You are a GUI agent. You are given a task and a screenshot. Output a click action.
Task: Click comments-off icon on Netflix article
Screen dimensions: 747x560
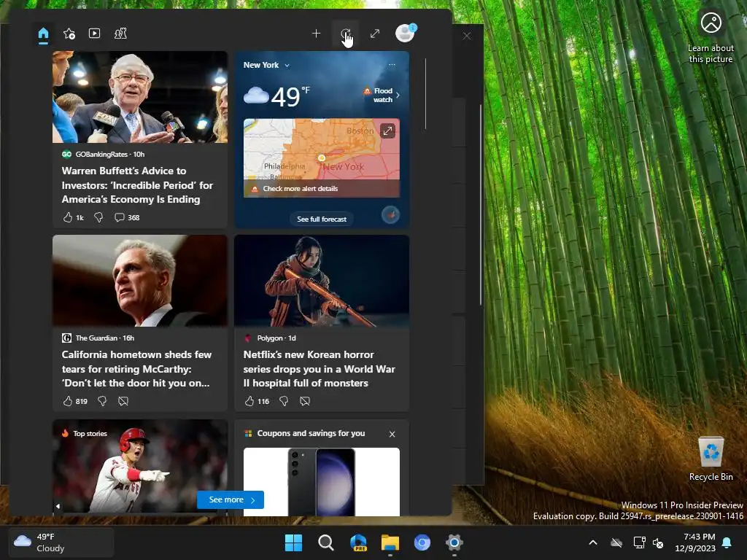305,402
